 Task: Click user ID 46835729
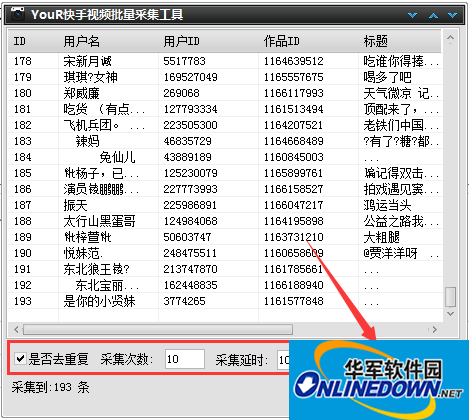coord(187,141)
